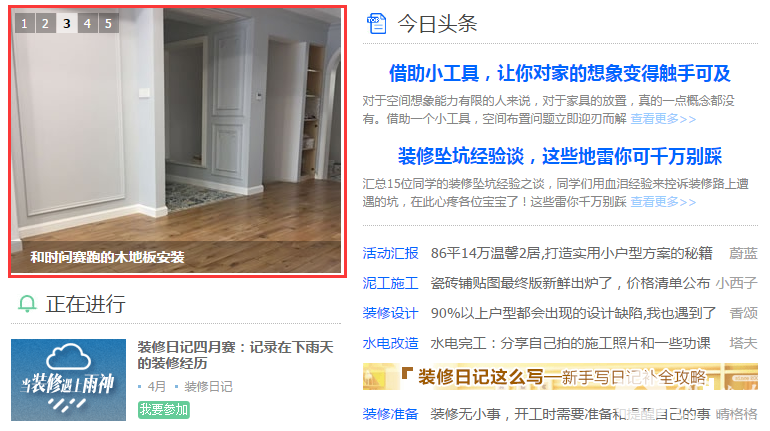Screen dimensions: 770x431
Task: Open the 活动汇报 category link
Action: (390, 253)
